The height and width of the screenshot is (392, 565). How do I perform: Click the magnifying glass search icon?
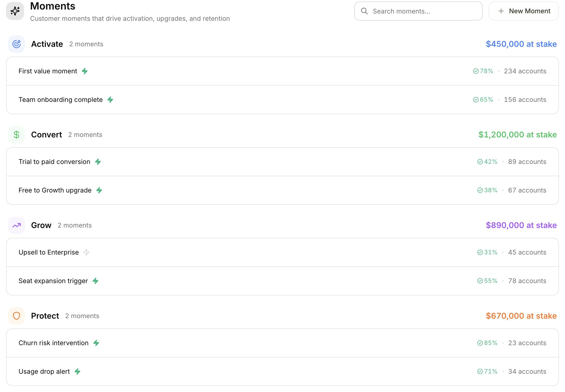pos(365,11)
